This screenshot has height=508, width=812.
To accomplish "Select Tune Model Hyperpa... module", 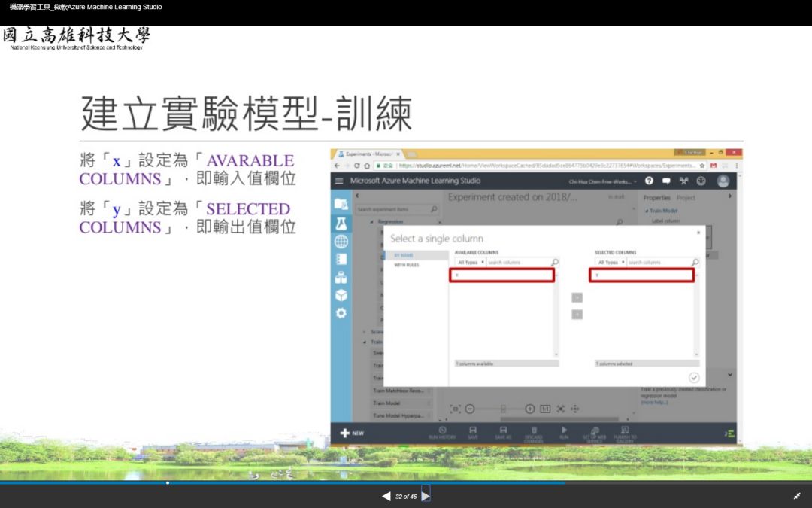I will [401, 415].
